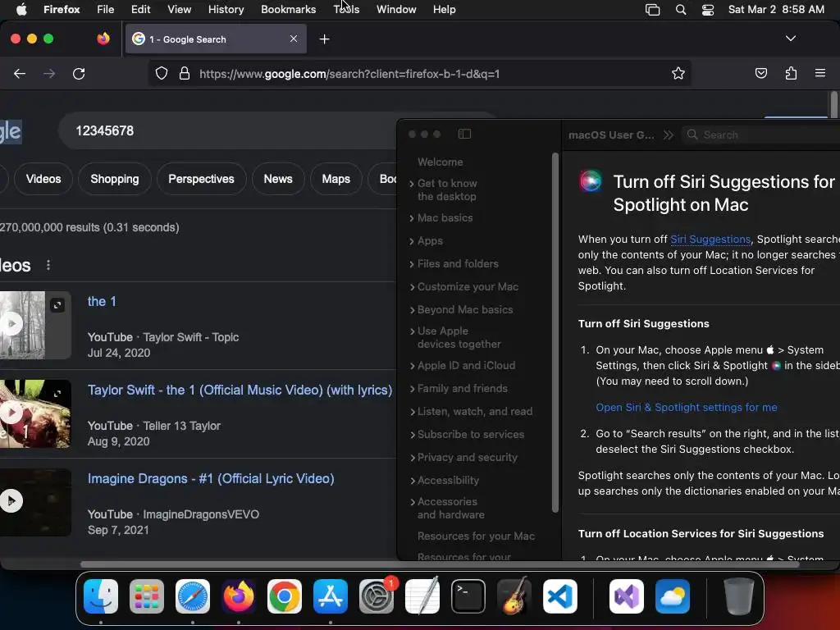Open Spotlight search icon in menu bar
The height and width of the screenshot is (630, 840).
680,10
